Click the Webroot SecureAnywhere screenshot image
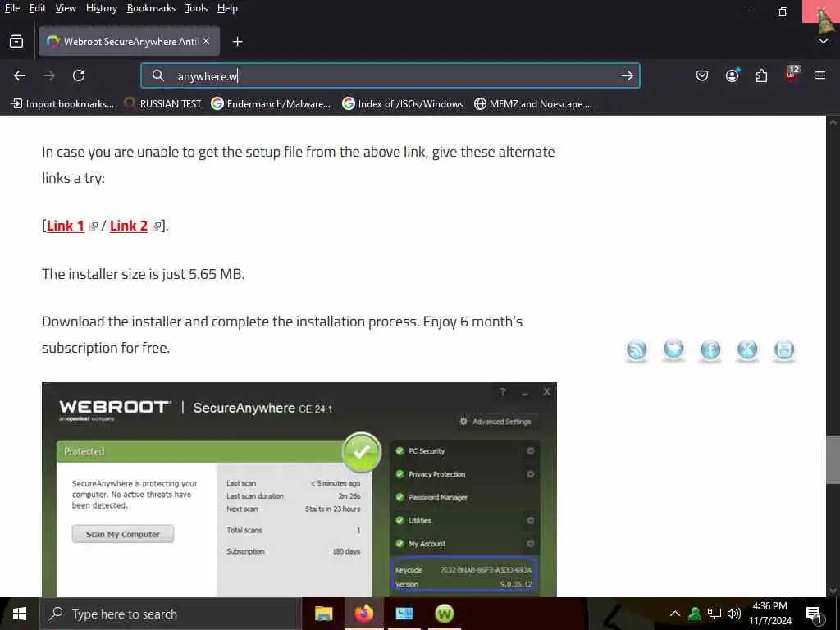Screen dimensions: 840x630 point(299,489)
